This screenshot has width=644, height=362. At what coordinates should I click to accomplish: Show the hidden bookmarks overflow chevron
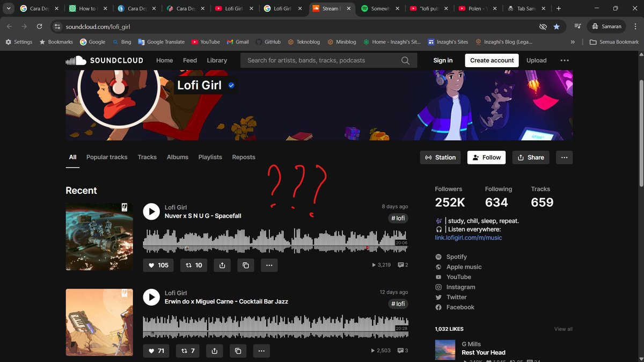pos(573,42)
